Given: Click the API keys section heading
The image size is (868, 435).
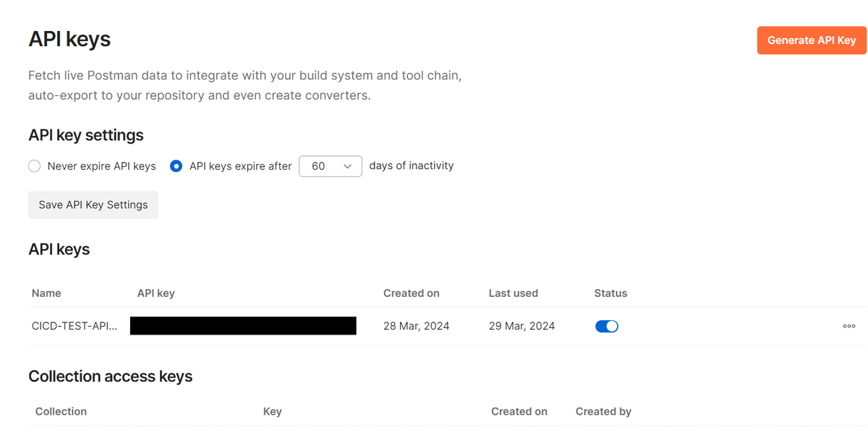Looking at the screenshot, I should coord(59,249).
